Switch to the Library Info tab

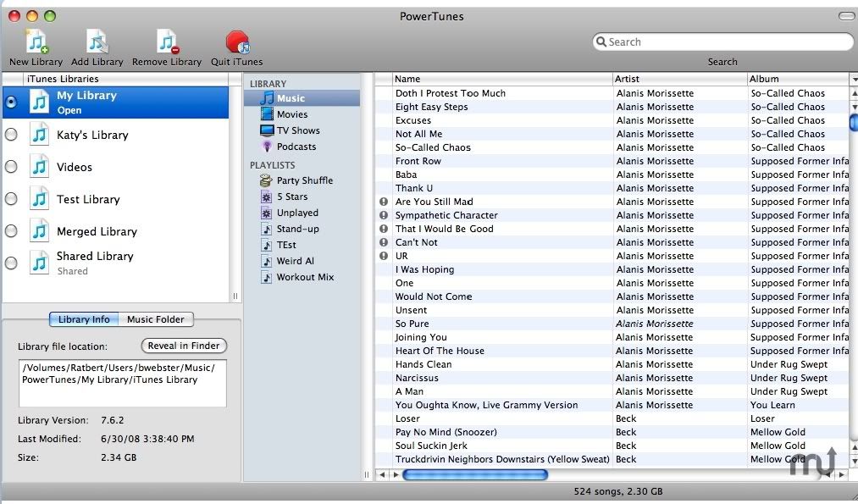pos(84,319)
